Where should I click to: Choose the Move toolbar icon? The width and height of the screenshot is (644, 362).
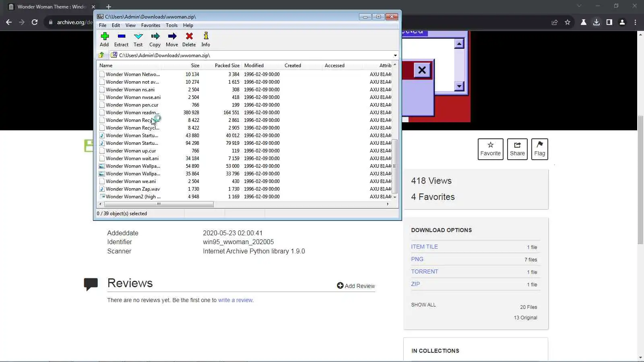(172, 39)
